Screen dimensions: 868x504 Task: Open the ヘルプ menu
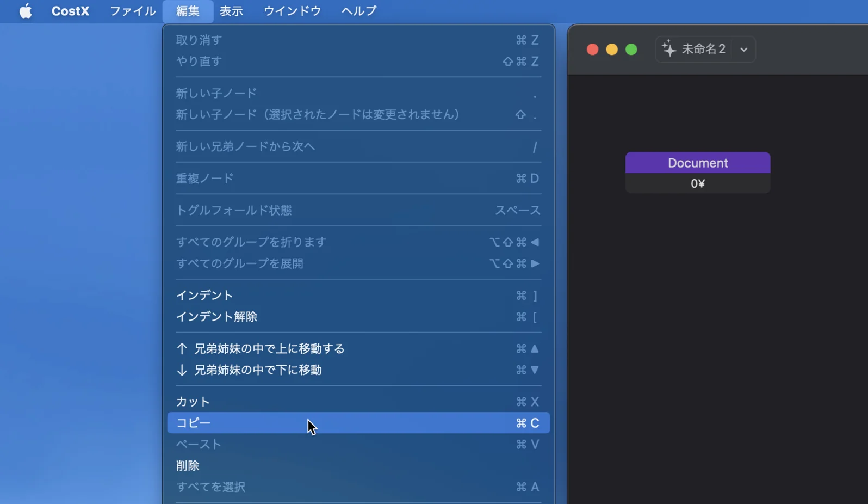tap(358, 11)
